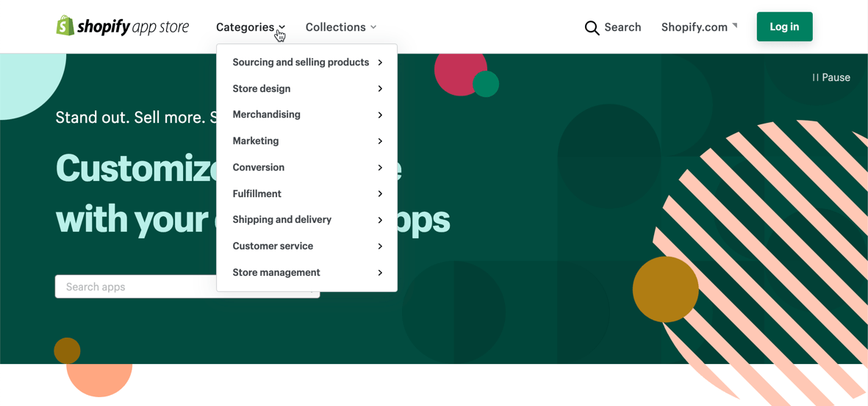Choose the Merchandising category
The image size is (868, 406).
266,115
